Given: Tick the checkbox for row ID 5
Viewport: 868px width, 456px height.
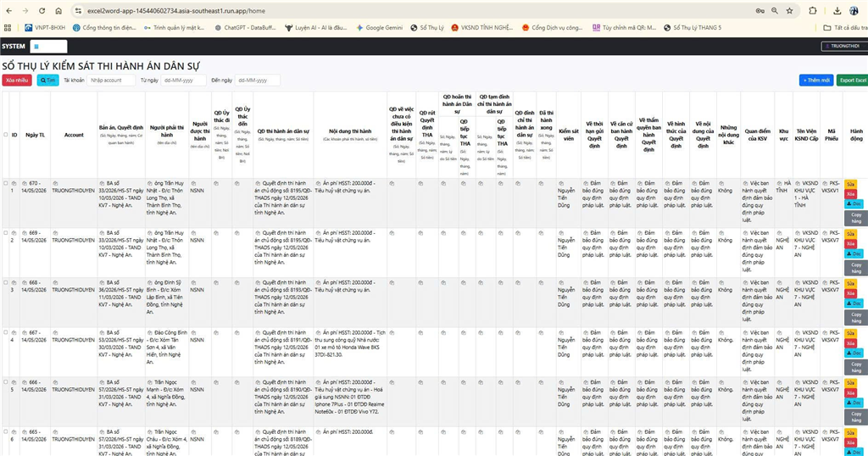Looking at the screenshot, I should 6,382.
